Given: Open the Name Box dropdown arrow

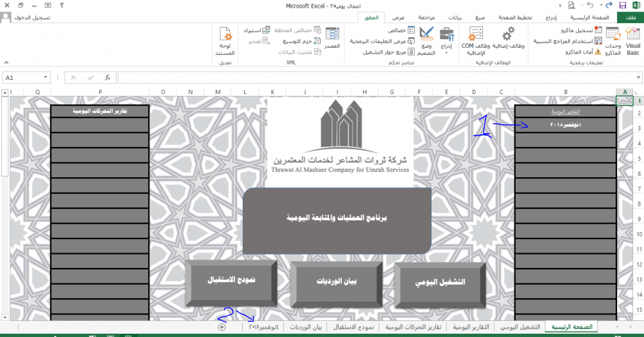Looking at the screenshot, I should point(45,77).
